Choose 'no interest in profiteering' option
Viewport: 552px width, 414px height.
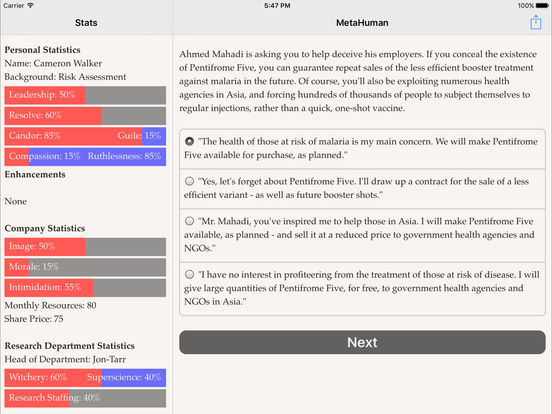(x=362, y=289)
